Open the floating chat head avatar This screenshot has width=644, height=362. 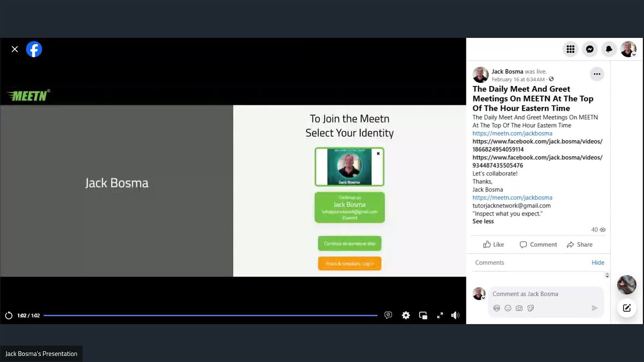(x=627, y=285)
